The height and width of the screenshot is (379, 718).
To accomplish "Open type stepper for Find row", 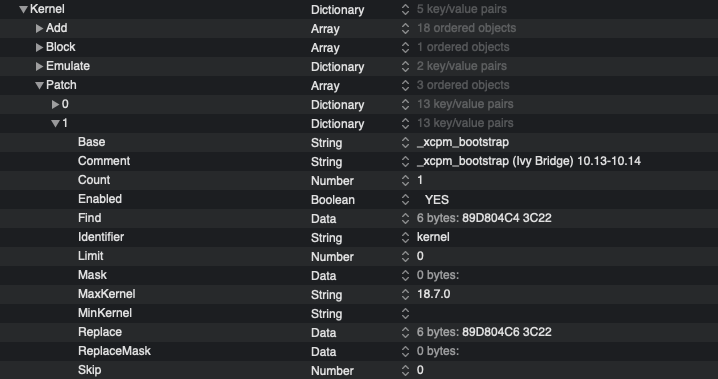I will tap(405, 218).
